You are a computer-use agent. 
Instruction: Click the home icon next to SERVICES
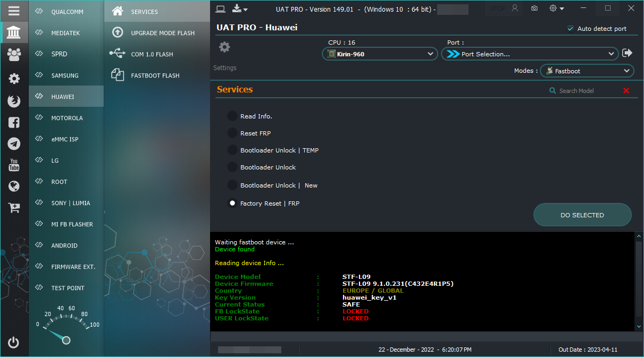(118, 11)
